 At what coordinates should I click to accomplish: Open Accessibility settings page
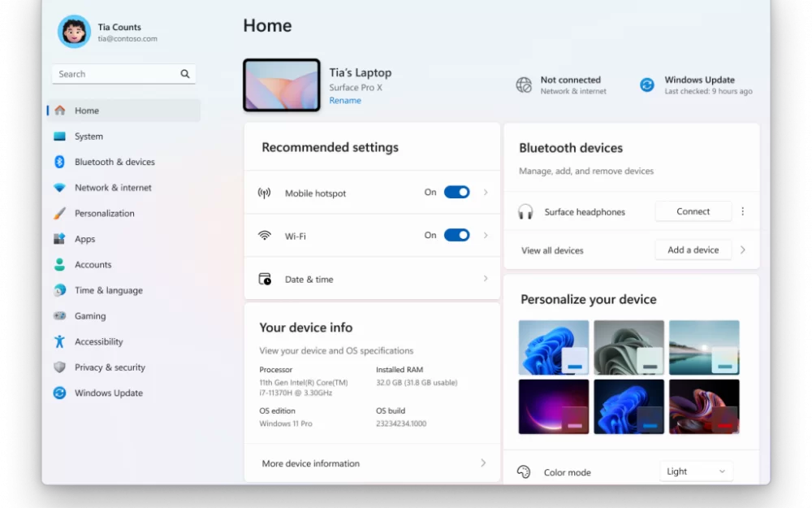click(123, 341)
